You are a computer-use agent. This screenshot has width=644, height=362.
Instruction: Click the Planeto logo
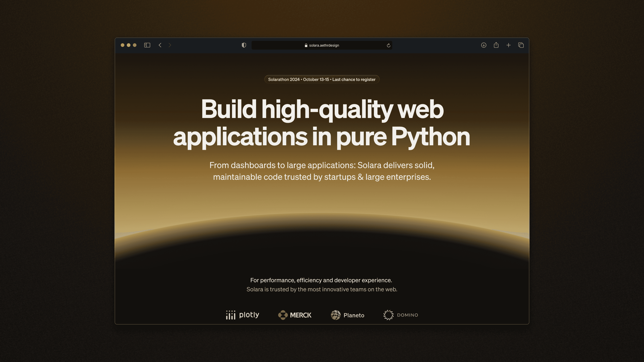(347, 315)
